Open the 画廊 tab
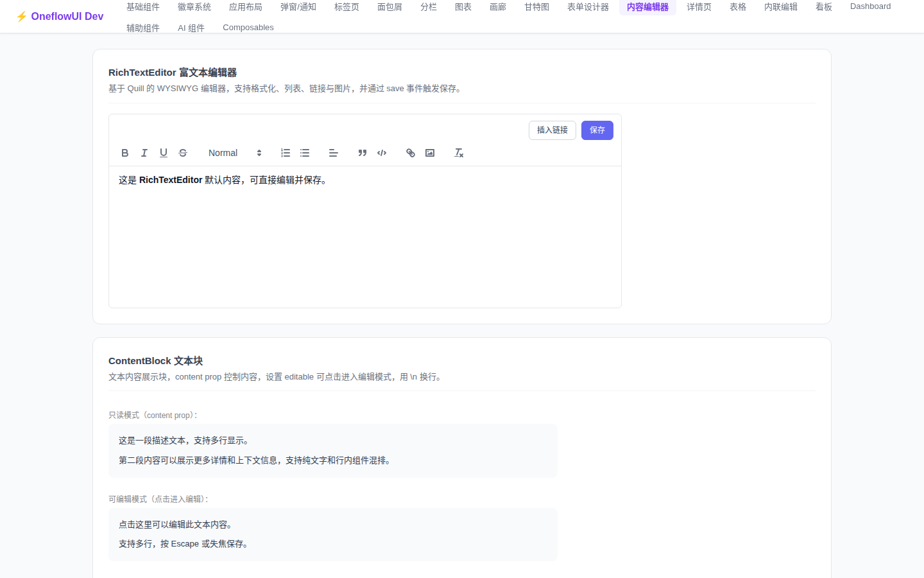This screenshot has width=924, height=578. pyautogui.click(x=498, y=7)
